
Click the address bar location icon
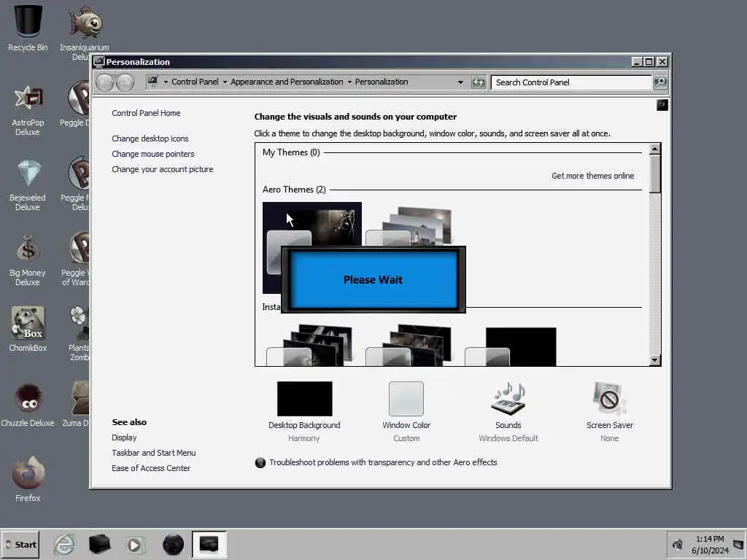point(152,82)
